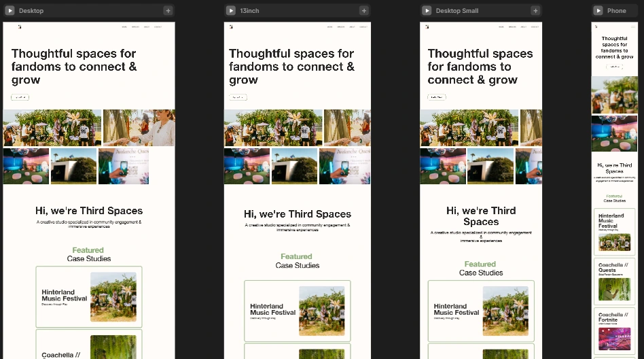644x359 pixels.
Task: Add breakpoint using plus on Desktop header
Action: 168,11
